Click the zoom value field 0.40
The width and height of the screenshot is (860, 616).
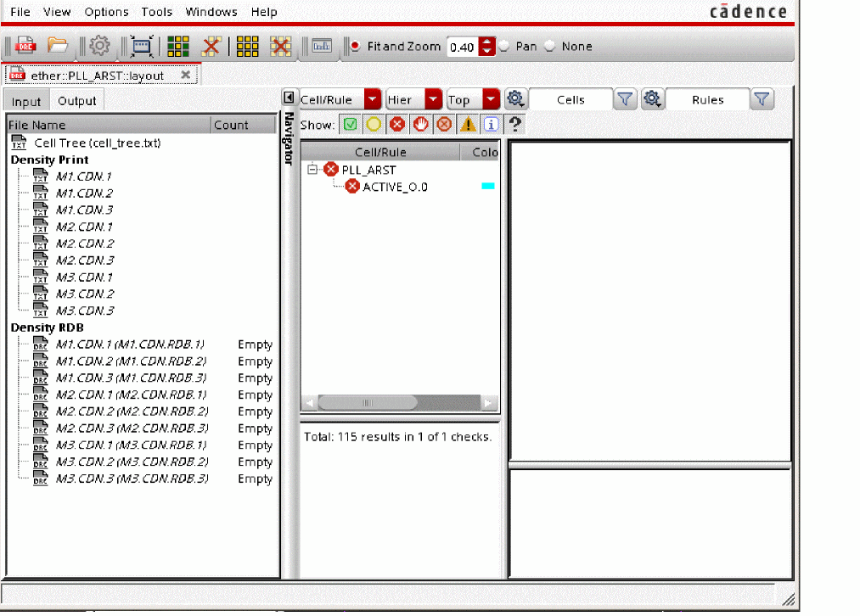(463, 48)
